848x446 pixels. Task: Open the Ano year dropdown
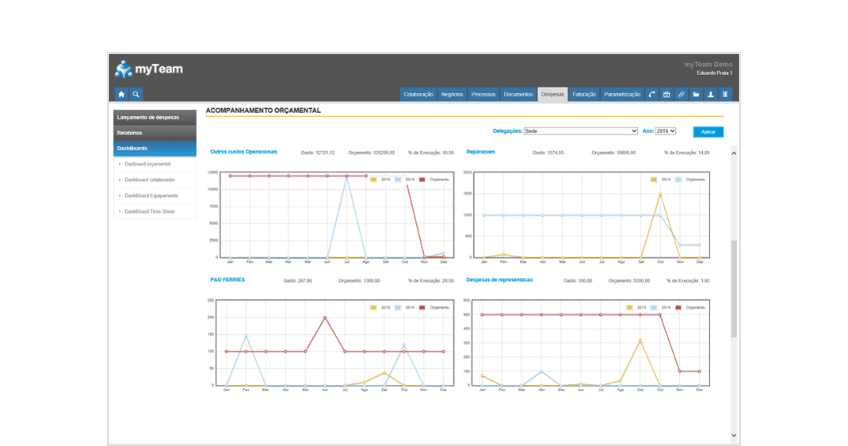coord(666,131)
